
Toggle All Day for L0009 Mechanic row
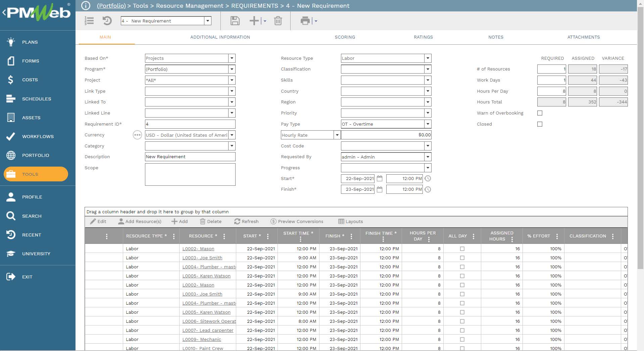(x=462, y=339)
